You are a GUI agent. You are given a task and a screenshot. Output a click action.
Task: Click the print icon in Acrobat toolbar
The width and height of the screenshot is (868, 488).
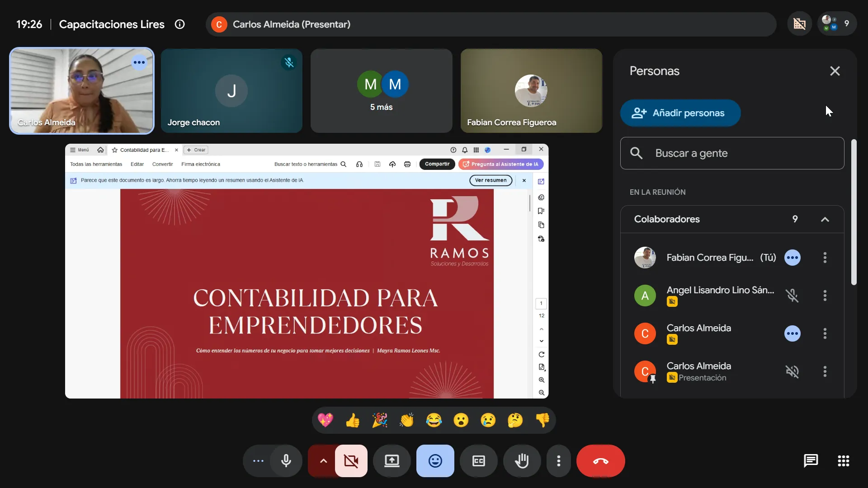pyautogui.click(x=407, y=164)
